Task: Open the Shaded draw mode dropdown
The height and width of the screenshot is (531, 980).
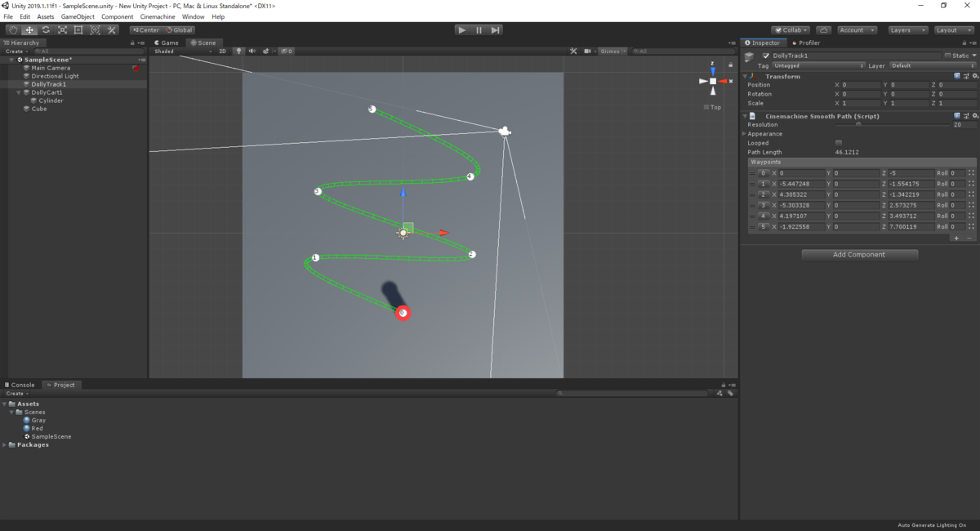Action: click(x=181, y=51)
